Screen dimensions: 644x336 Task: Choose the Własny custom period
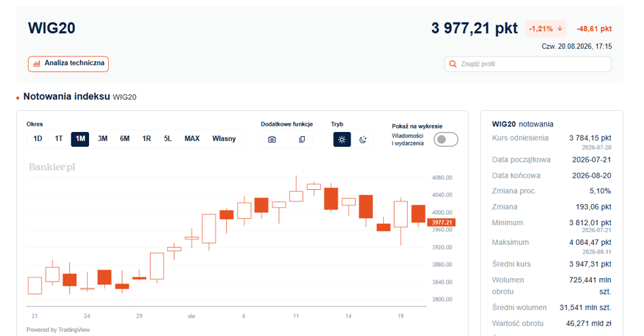tap(224, 139)
